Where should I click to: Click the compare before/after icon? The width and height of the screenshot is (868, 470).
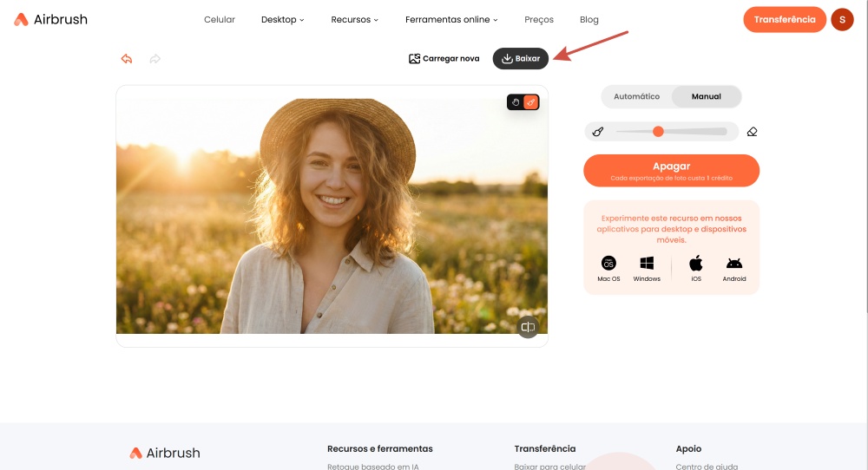point(528,327)
